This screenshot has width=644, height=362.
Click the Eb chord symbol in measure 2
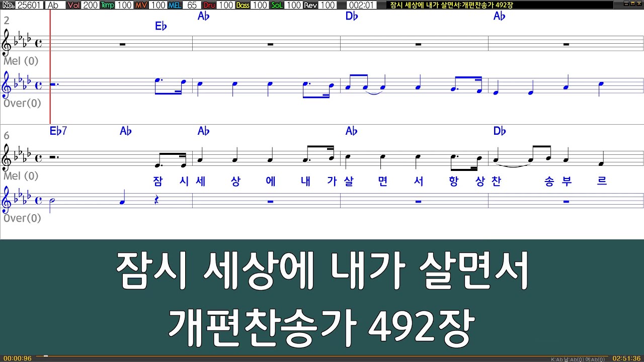(161, 26)
